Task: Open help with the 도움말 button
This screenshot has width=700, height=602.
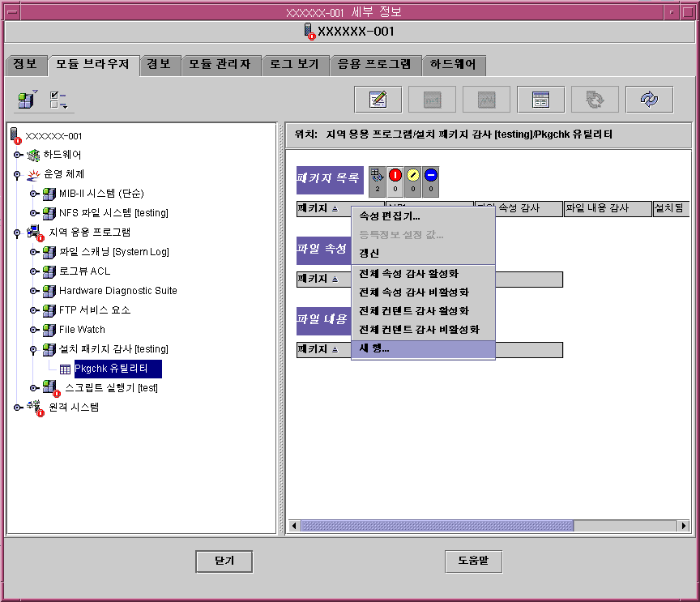Action: [473, 561]
